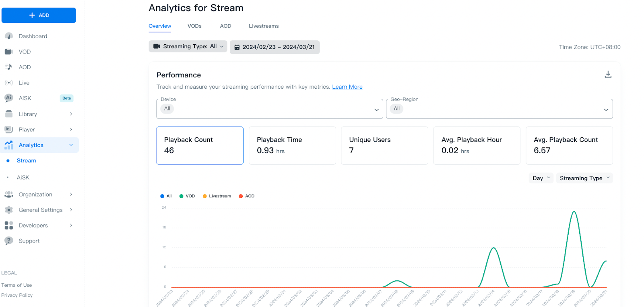Click the VOD camera icon in sidebar

click(x=9, y=52)
